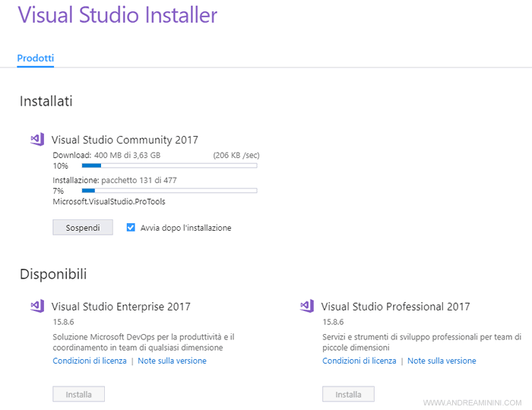
Task: Select the Visual Studio Enterprise 2017 title
Action: [x=121, y=307]
